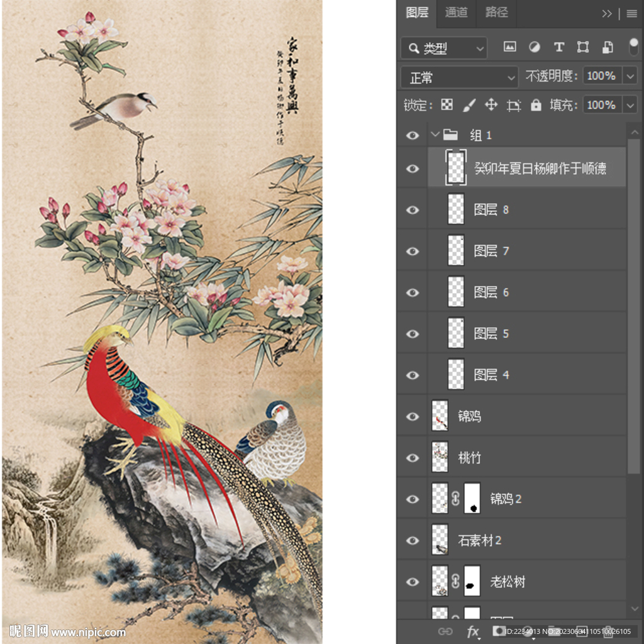This screenshot has height=644, width=644.
Task: Select the 图层 6 layer
Action: (x=527, y=292)
